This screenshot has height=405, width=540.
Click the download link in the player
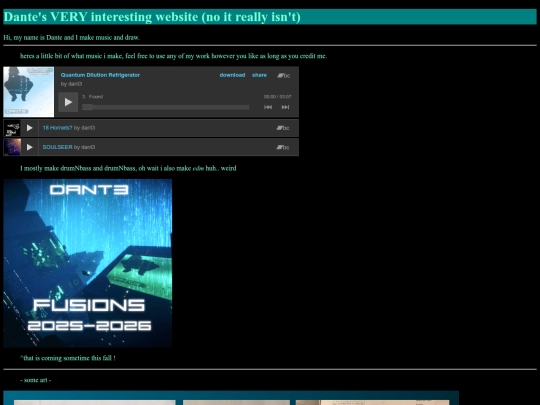click(x=232, y=75)
